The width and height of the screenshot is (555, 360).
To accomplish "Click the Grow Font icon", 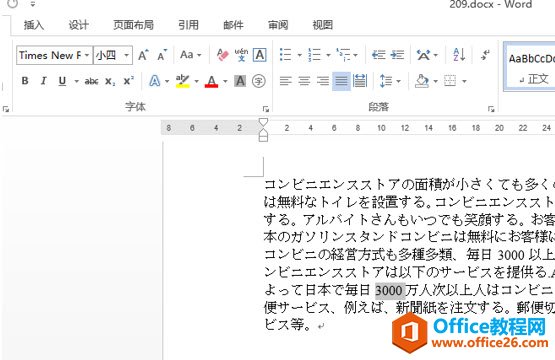I will point(143,55).
